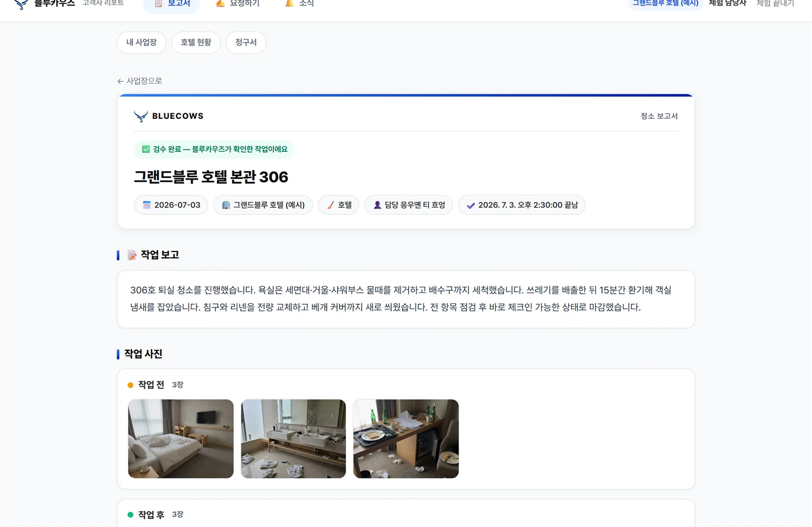Click the 작업 후 label
Viewport: 812px width, 527px height.
pos(151,515)
